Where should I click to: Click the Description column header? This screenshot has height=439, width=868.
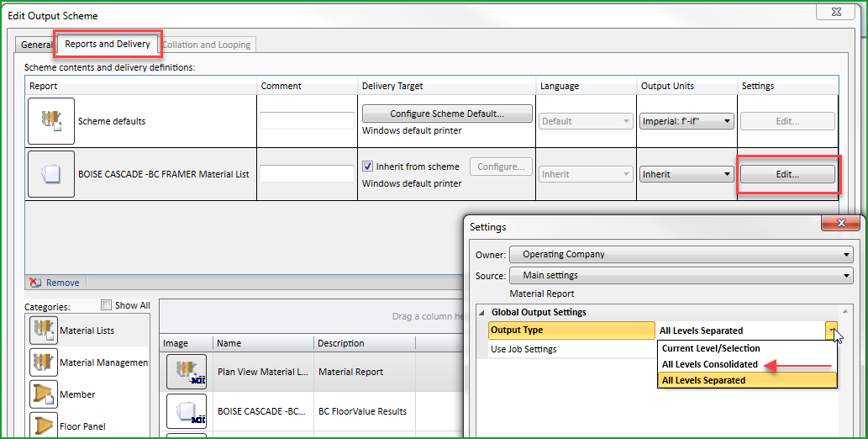364,343
